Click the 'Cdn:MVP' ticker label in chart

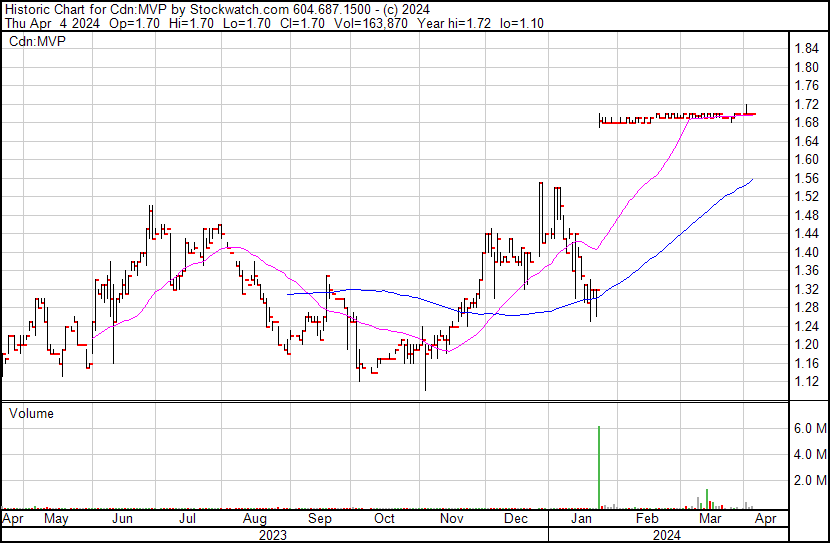34,42
